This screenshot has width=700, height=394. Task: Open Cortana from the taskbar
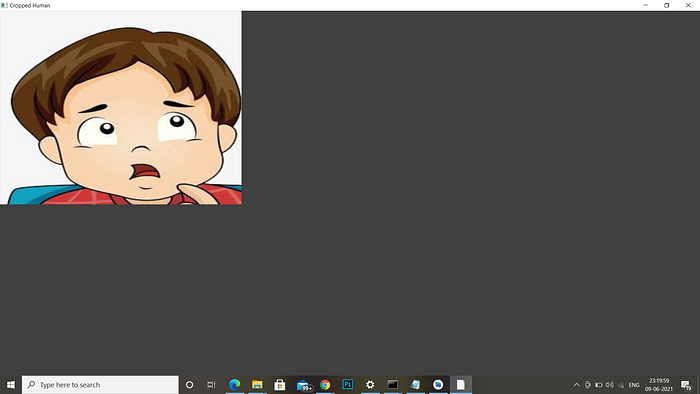(189, 385)
